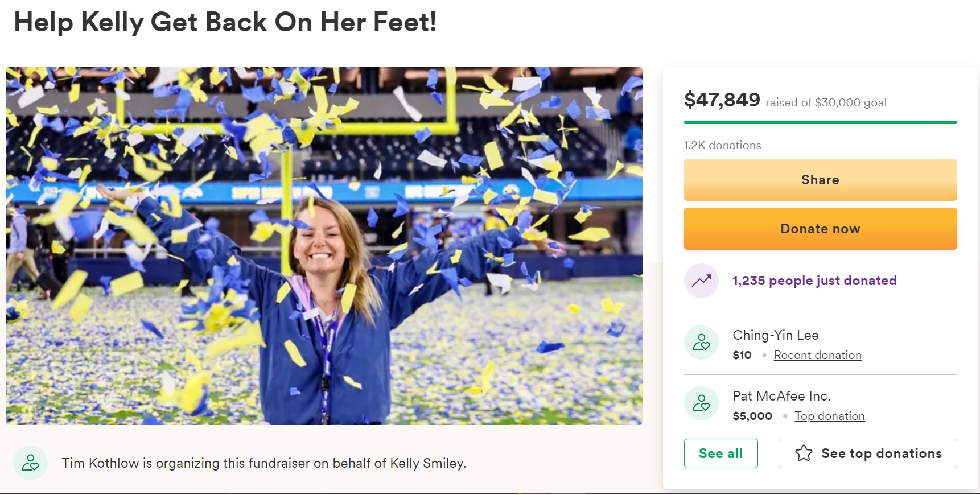Select the Pat McAfee Inc. donor name

(781, 396)
